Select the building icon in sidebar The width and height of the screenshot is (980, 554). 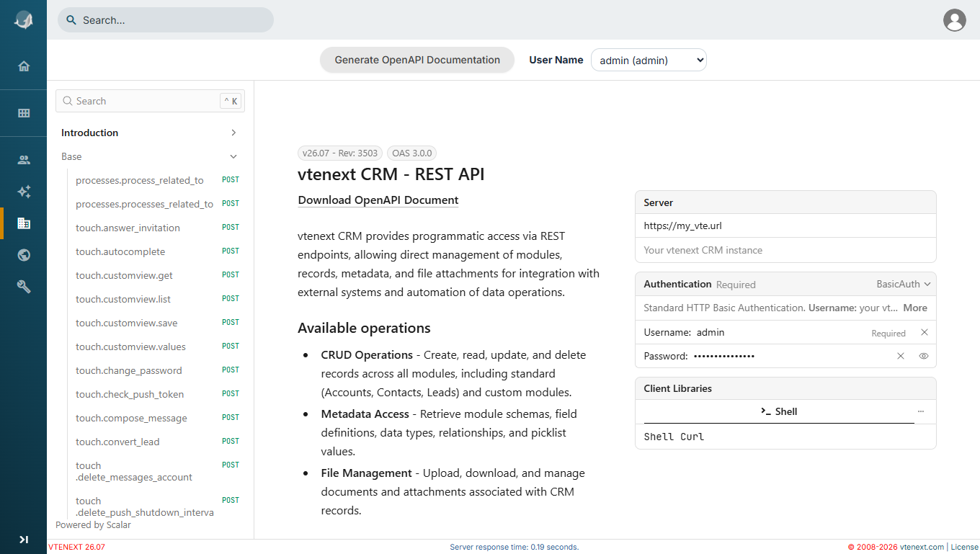24,223
